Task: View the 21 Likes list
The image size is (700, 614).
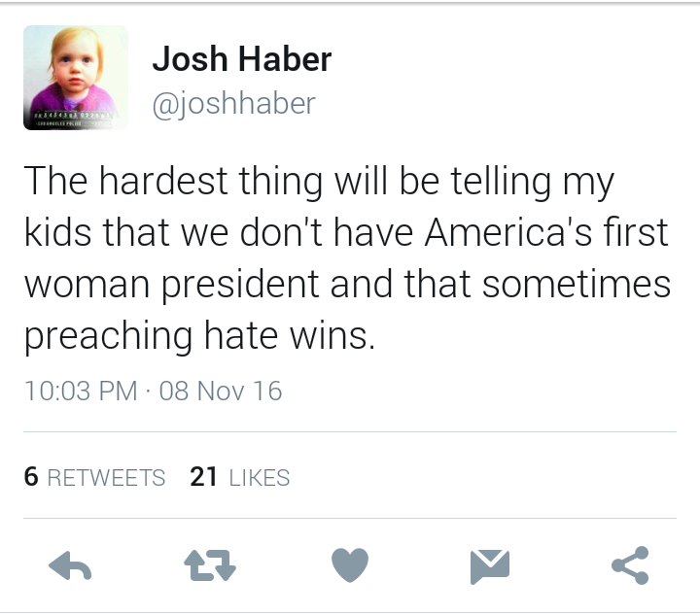Action: click(x=240, y=477)
